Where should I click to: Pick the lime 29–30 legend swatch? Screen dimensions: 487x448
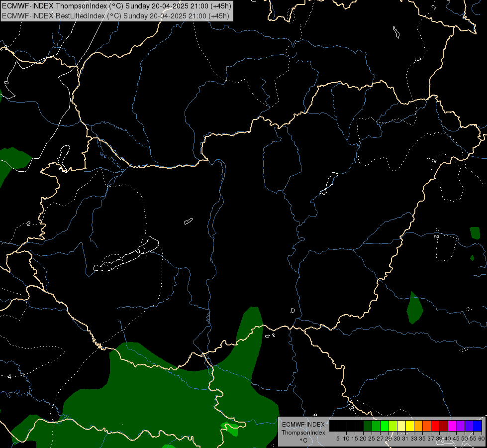393,426
